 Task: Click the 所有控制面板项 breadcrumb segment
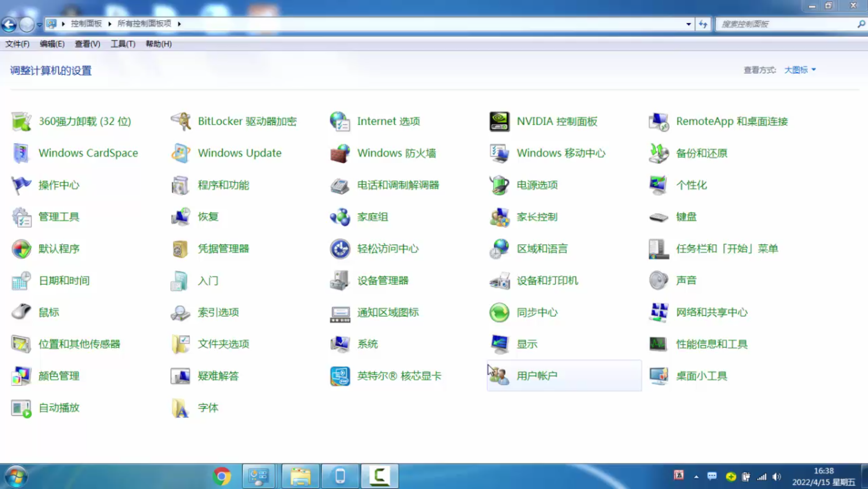click(144, 24)
